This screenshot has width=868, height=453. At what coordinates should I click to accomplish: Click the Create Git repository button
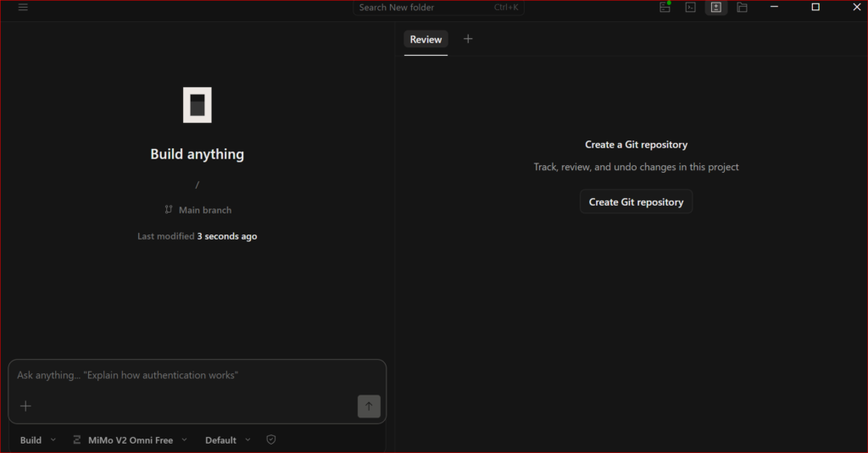(x=636, y=202)
